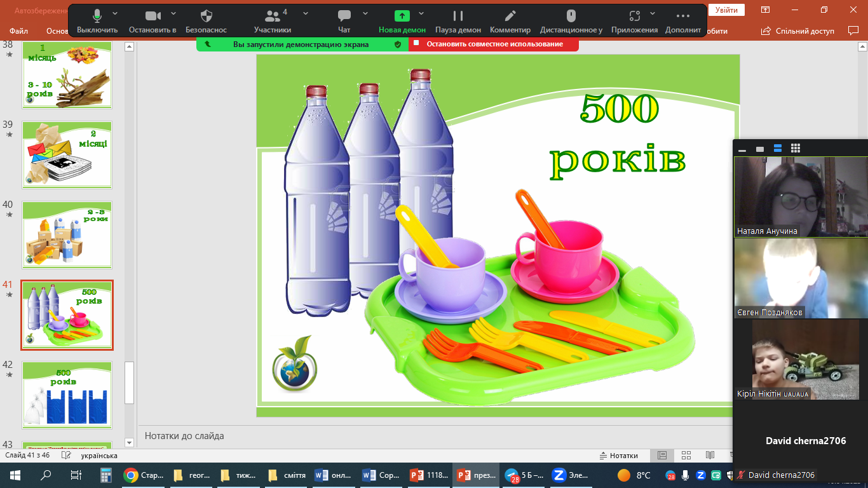Start Новая демонстрация new share

(x=402, y=22)
